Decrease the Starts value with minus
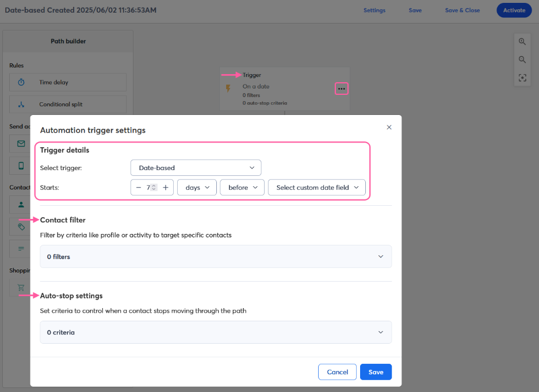 point(139,187)
